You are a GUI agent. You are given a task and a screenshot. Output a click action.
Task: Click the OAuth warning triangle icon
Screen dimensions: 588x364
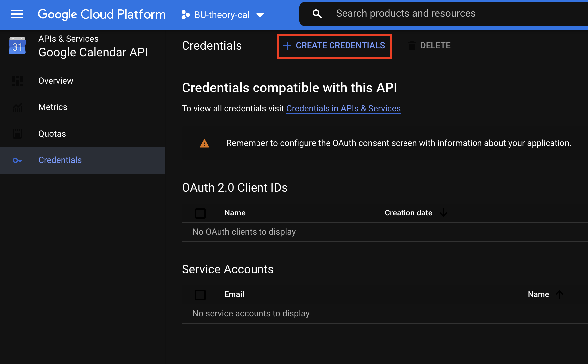[x=204, y=143]
